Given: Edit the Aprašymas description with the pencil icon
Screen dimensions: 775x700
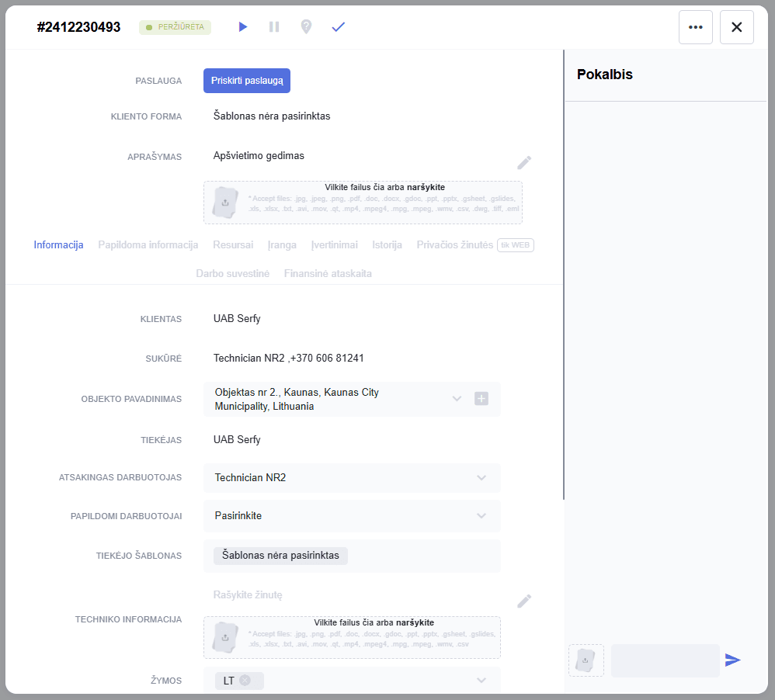Looking at the screenshot, I should click(525, 162).
